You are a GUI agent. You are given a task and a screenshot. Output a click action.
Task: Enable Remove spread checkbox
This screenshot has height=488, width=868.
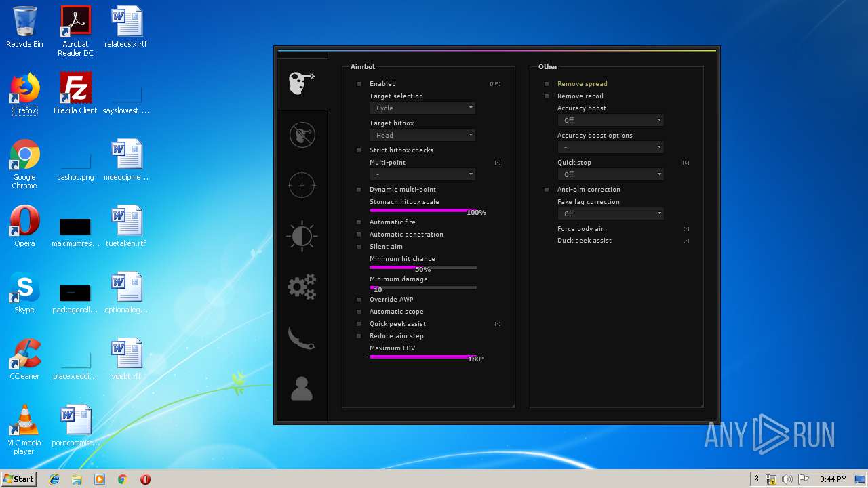[x=547, y=84]
